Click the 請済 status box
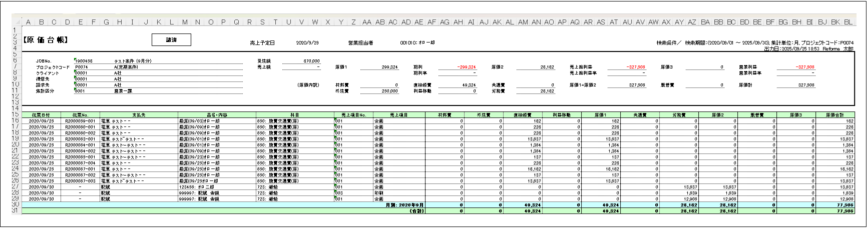 171,39
